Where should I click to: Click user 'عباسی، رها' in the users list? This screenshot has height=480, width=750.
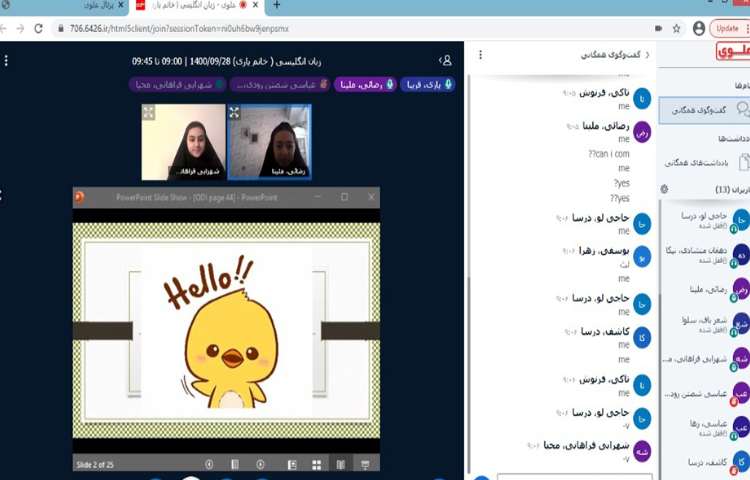pos(706,428)
